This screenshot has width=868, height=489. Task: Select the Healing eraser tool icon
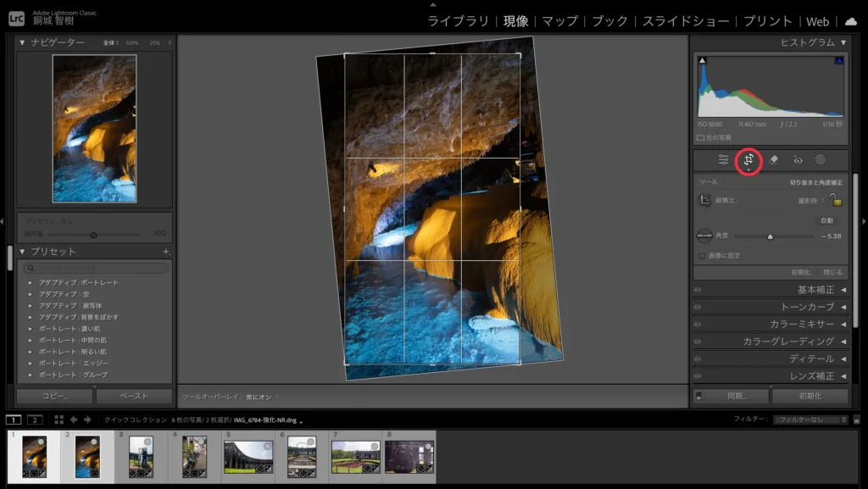click(773, 159)
